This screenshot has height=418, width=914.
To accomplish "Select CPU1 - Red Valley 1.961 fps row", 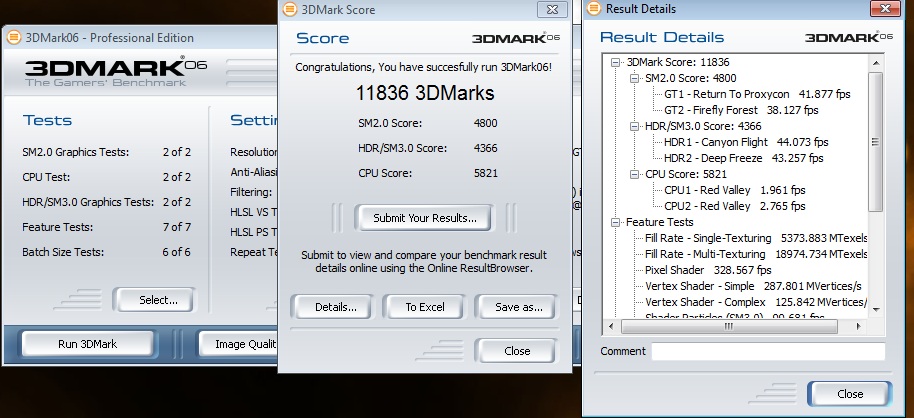I will coord(734,190).
